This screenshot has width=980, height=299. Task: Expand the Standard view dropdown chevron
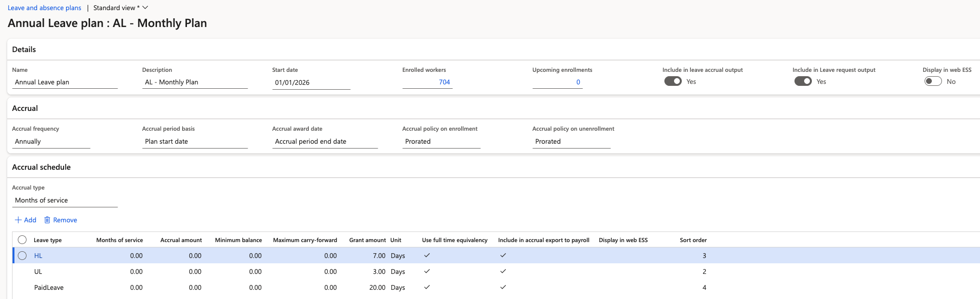point(146,8)
